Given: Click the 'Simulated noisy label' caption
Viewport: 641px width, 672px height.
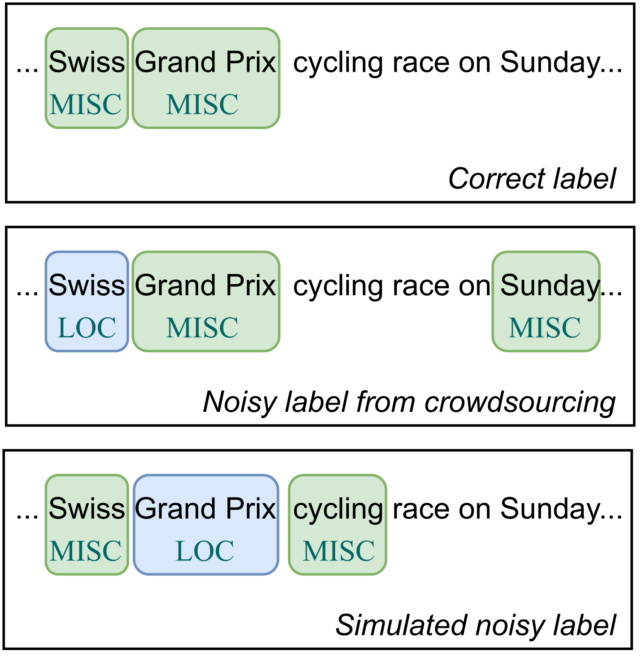Looking at the screenshot, I should tap(475, 625).
